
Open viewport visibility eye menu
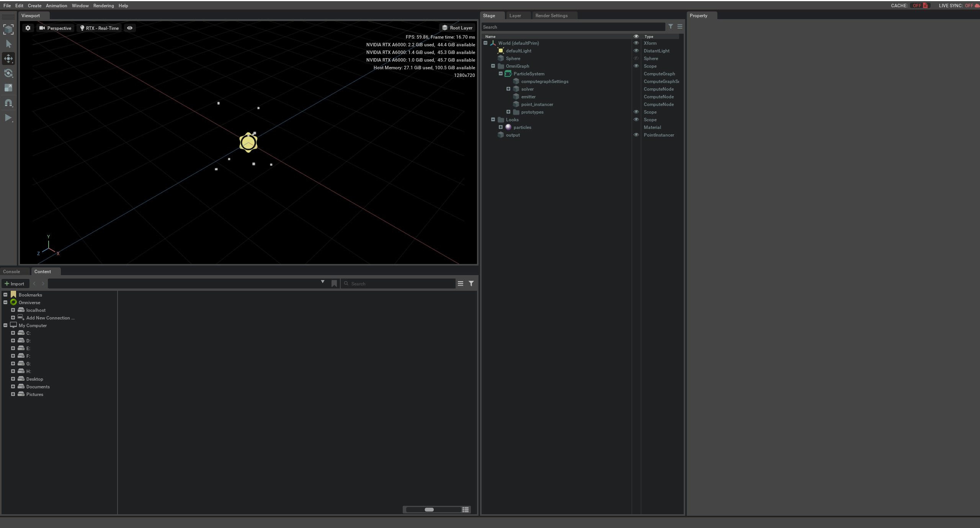130,28
